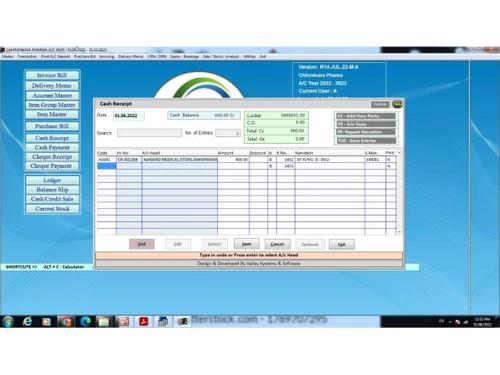Open the Master menu

[7, 57]
